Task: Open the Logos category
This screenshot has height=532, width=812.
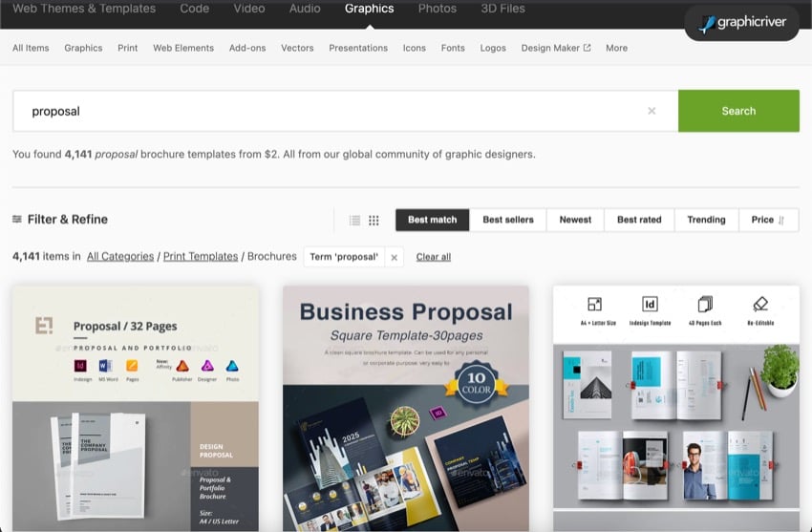Action: pos(493,48)
